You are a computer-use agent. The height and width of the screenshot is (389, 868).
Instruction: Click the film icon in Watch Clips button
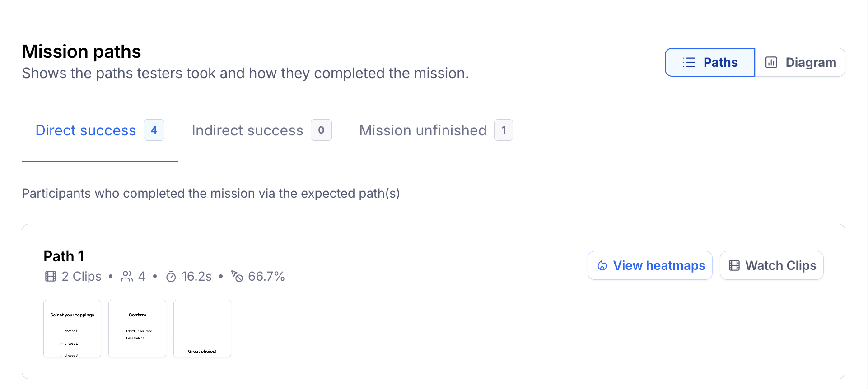(x=734, y=265)
